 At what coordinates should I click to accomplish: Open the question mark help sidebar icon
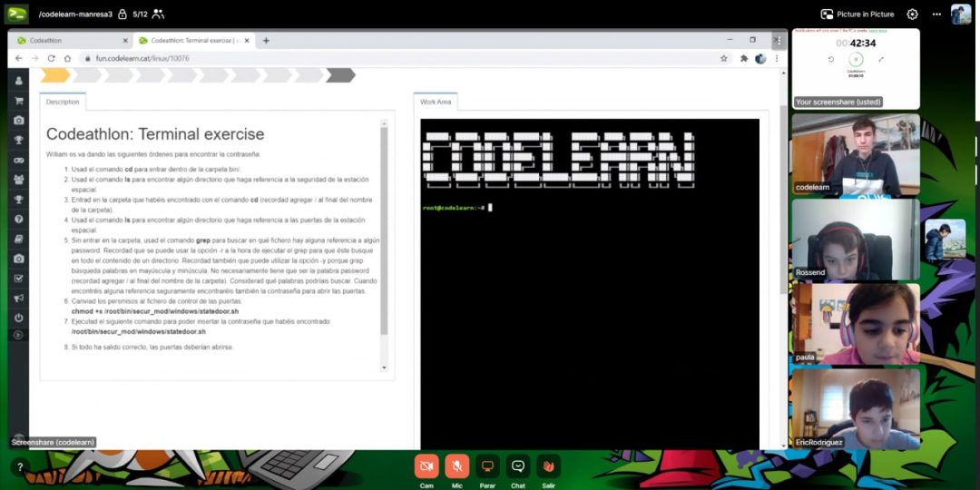click(19, 220)
